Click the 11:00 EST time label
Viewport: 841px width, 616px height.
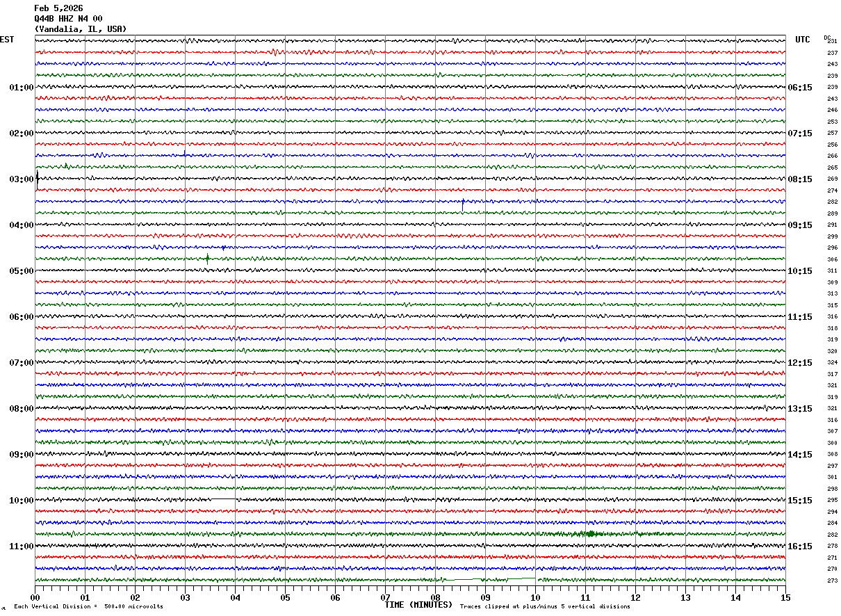pos(21,546)
